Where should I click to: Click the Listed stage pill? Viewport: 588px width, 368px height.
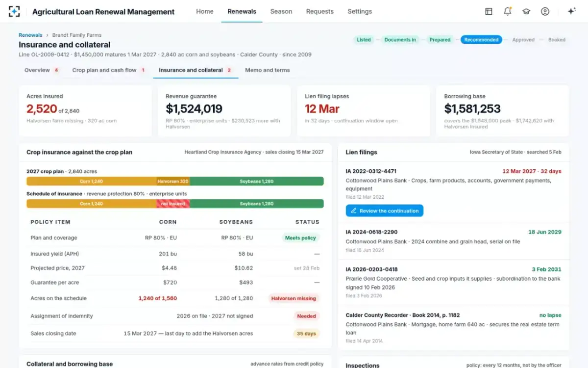pos(364,40)
